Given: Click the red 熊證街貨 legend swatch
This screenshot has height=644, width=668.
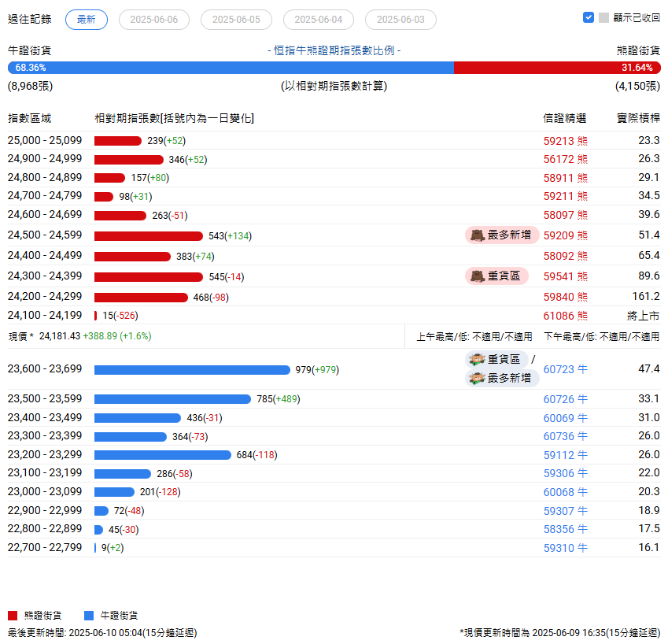Looking at the screenshot, I should click(x=13, y=616).
